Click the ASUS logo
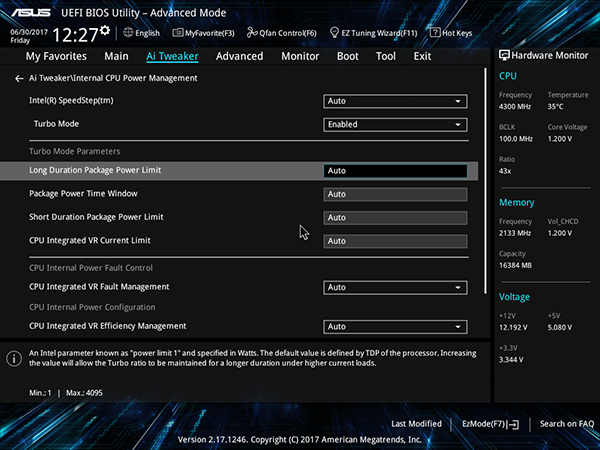The height and width of the screenshot is (450, 600). point(31,13)
